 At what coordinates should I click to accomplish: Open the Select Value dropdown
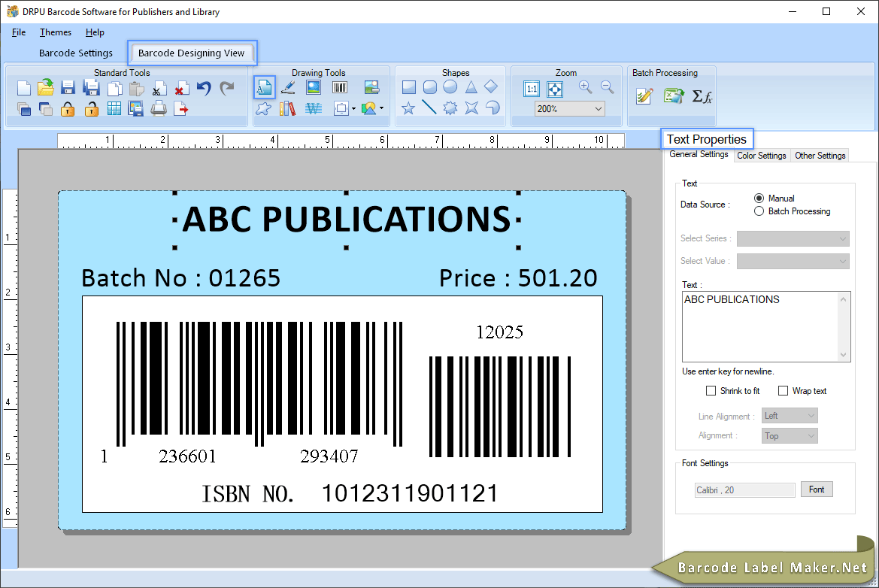793,261
